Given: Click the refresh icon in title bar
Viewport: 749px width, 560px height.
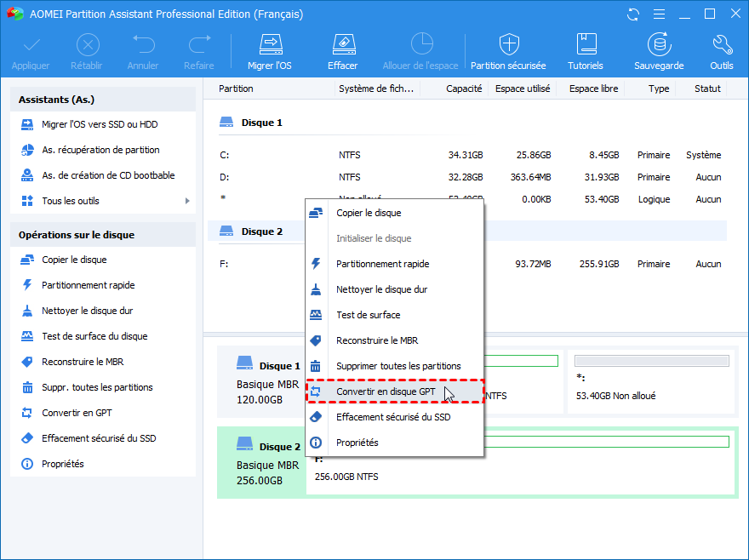Looking at the screenshot, I should (x=632, y=14).
